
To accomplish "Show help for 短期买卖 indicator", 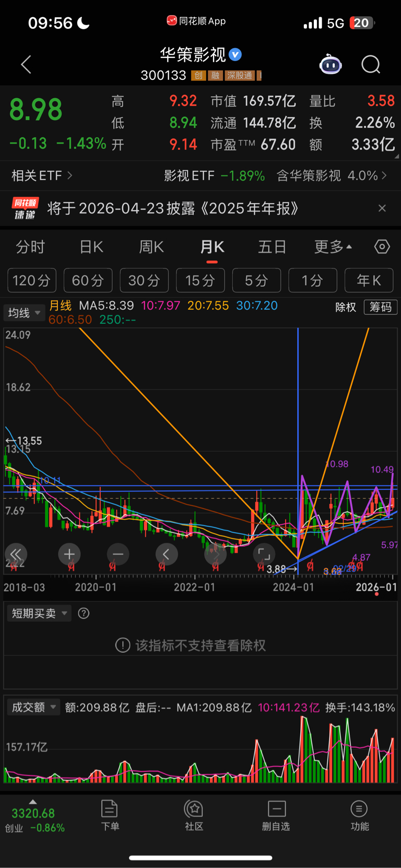I will [84, 613].
